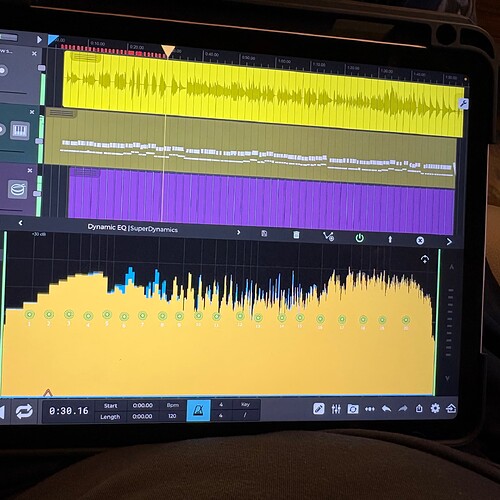Image resolution: width=500 pixels, height=500 pixels.
Task: Remove the drum track with X
Action: pos(30,170)
